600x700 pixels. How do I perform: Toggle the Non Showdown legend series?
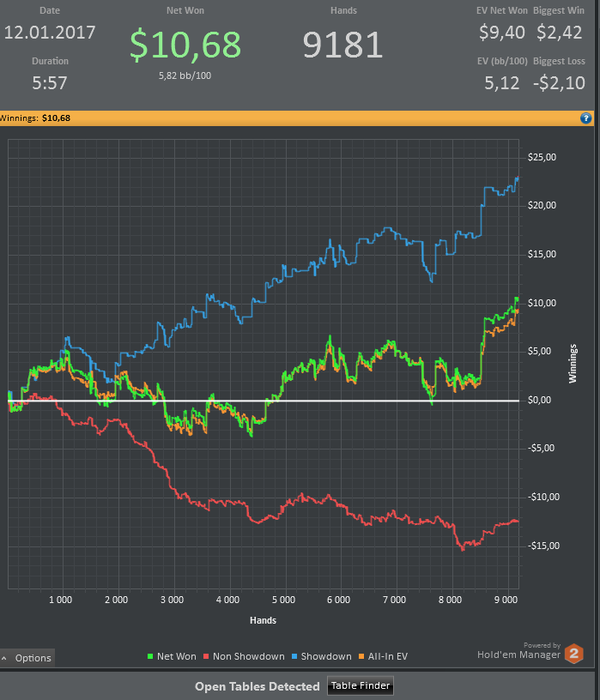coord(244,656)
